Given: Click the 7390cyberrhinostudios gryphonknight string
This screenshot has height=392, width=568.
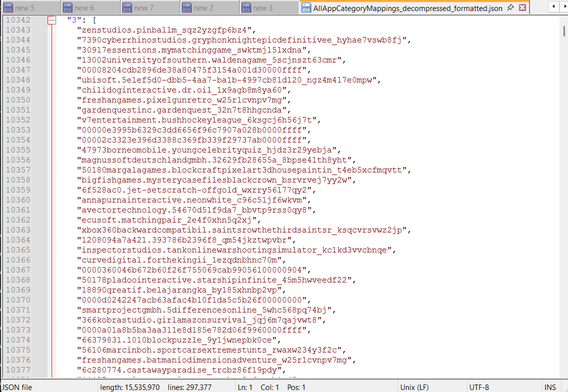Looking at the screenshot, I should [242, 40].
